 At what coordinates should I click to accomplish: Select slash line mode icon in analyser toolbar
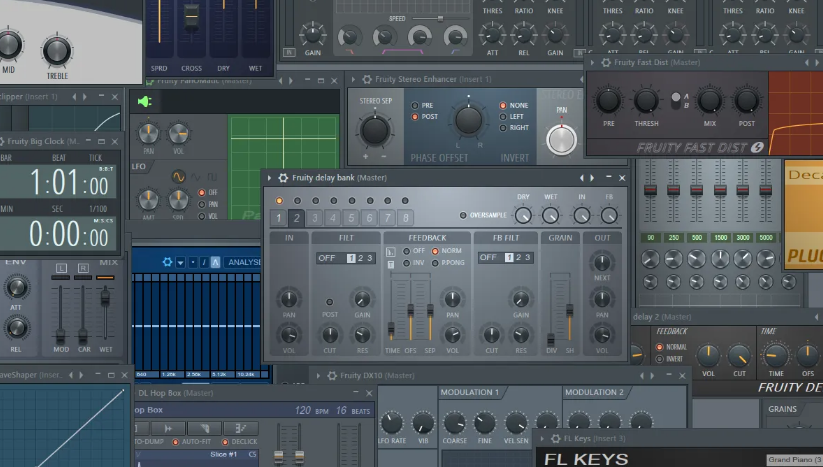click(204, 262)
